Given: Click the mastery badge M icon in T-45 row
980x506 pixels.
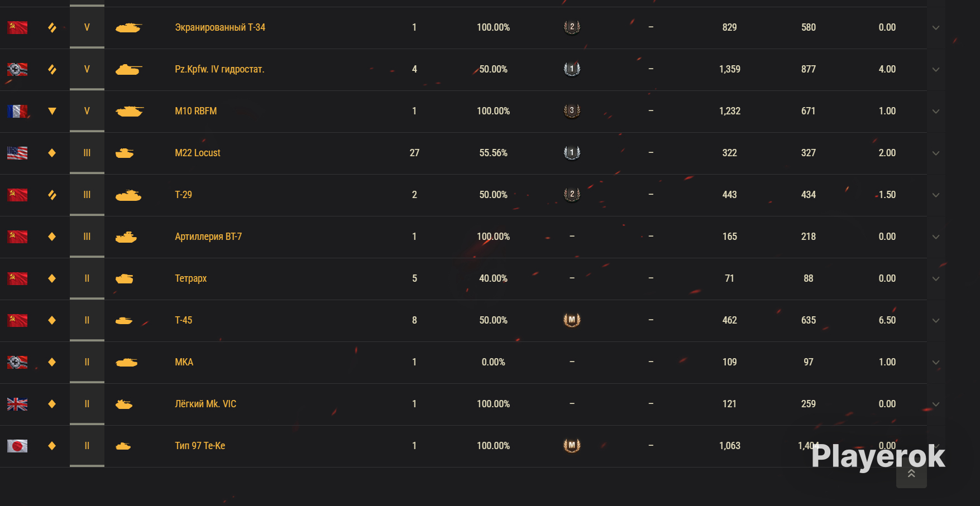Looking at the screenshot, I should (572, 320).
